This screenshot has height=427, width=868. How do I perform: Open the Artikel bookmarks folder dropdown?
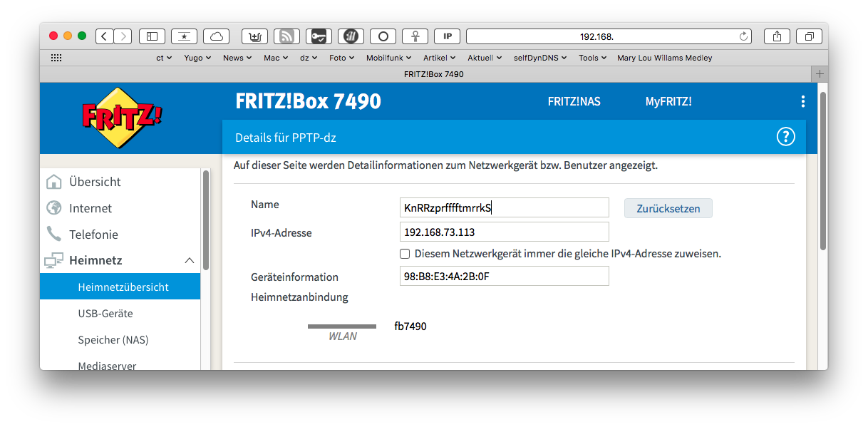[440, 58]
